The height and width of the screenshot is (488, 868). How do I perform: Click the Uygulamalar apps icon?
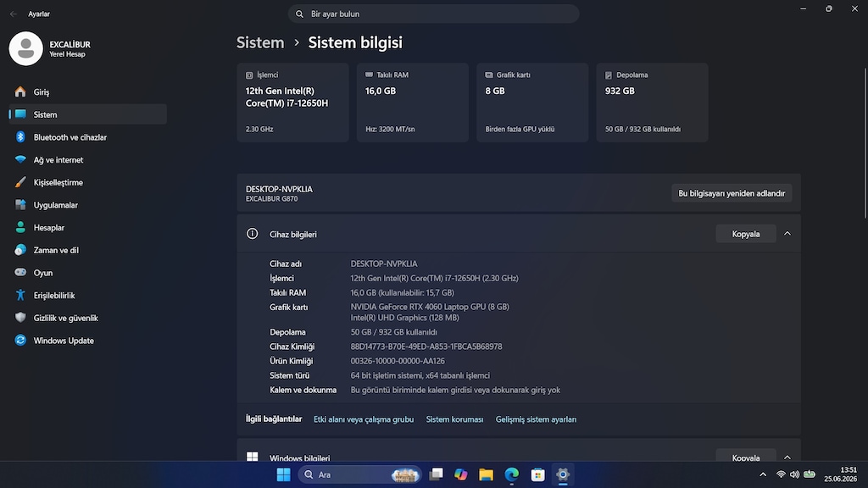pyautogui.click(x=20, y=205)
